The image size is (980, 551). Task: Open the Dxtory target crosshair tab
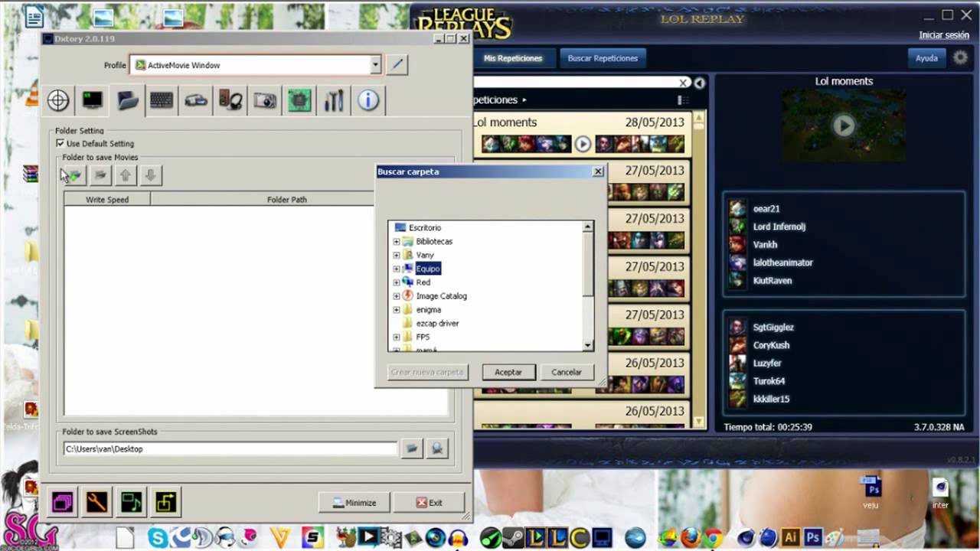(58, 100)
